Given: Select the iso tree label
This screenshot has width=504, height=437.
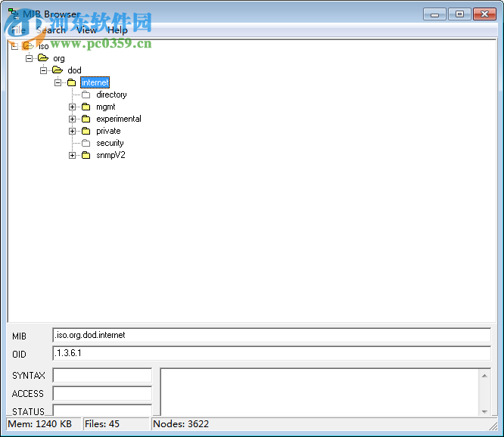Looking at the screenshot, I should click(x=43, y=46).
